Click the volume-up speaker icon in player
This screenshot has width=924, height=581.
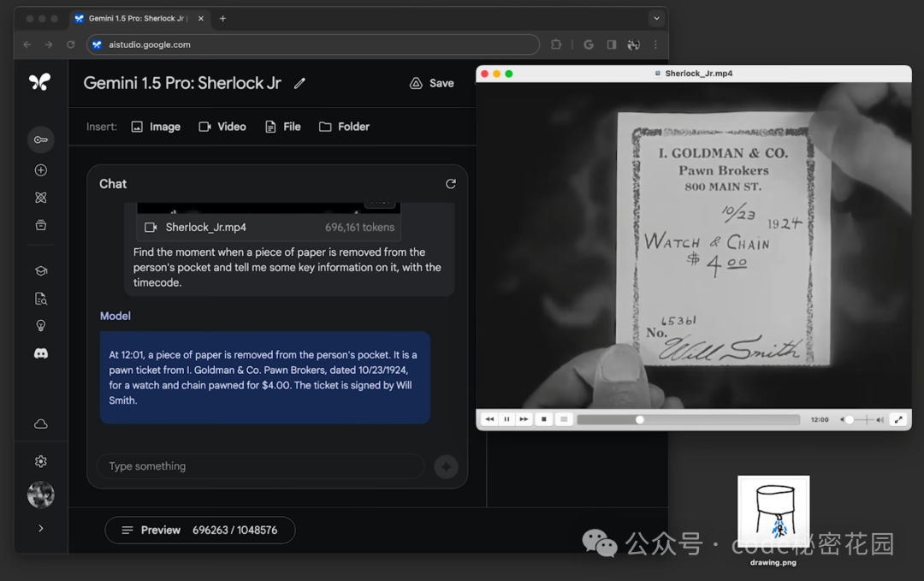pyautogui.click(x=880, y=420)
